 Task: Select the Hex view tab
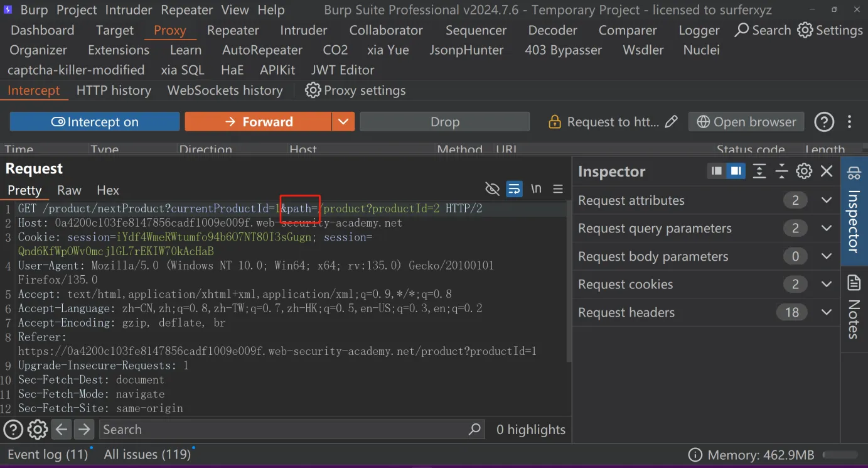point(108,190)
